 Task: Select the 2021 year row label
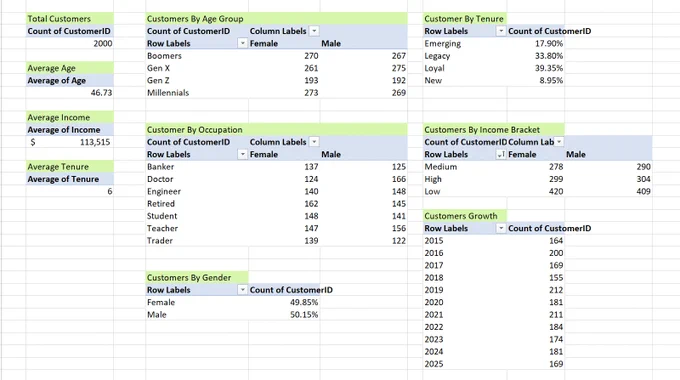tap(464, 314)
